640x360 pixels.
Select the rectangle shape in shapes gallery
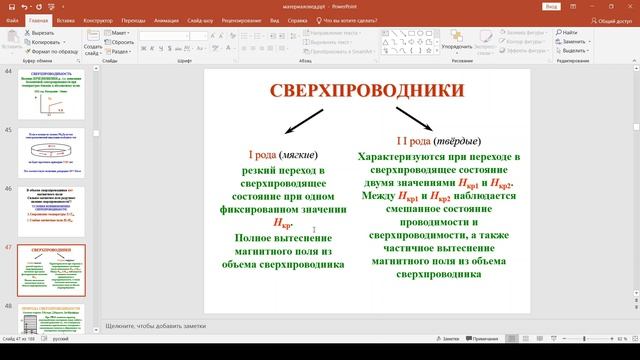click(x=411, y=33)
